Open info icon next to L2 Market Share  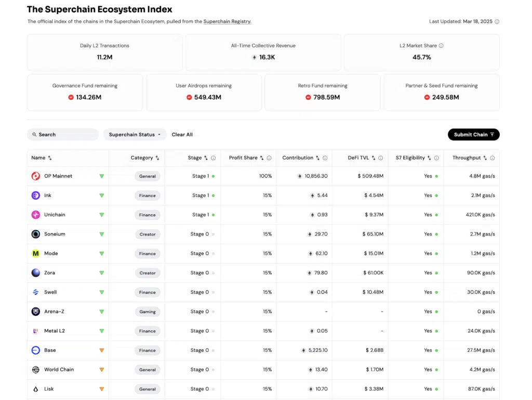click(x=441, y=45)
